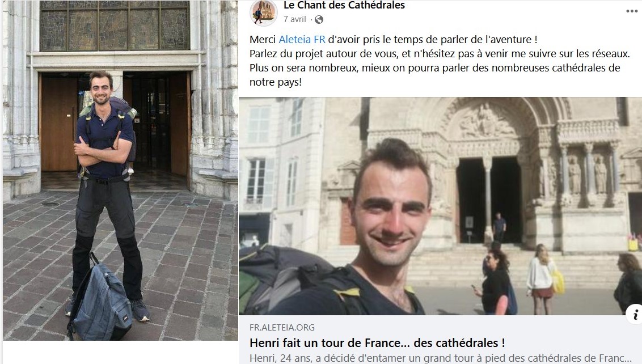Open the Aleteia article preview image
Image resolution: width=642 pixels, height=364 pixels.
pyautogui.click(x=440, y=206)
